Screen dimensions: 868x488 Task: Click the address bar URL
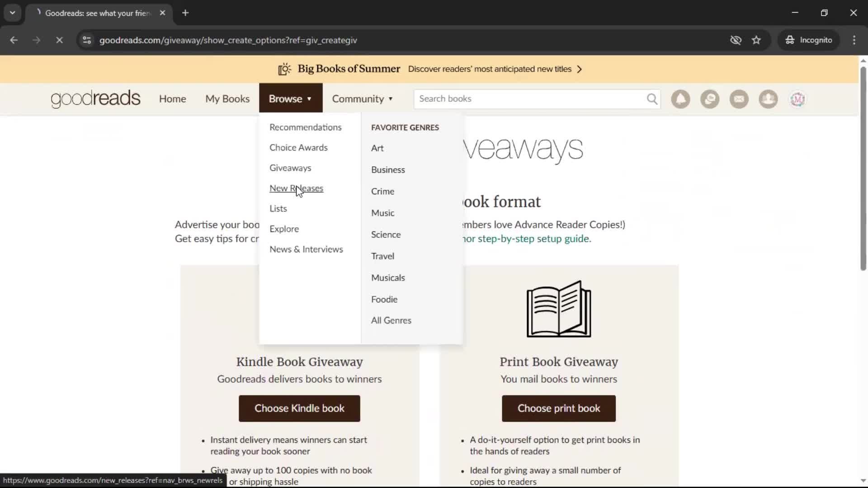click(x=228, y=40)
